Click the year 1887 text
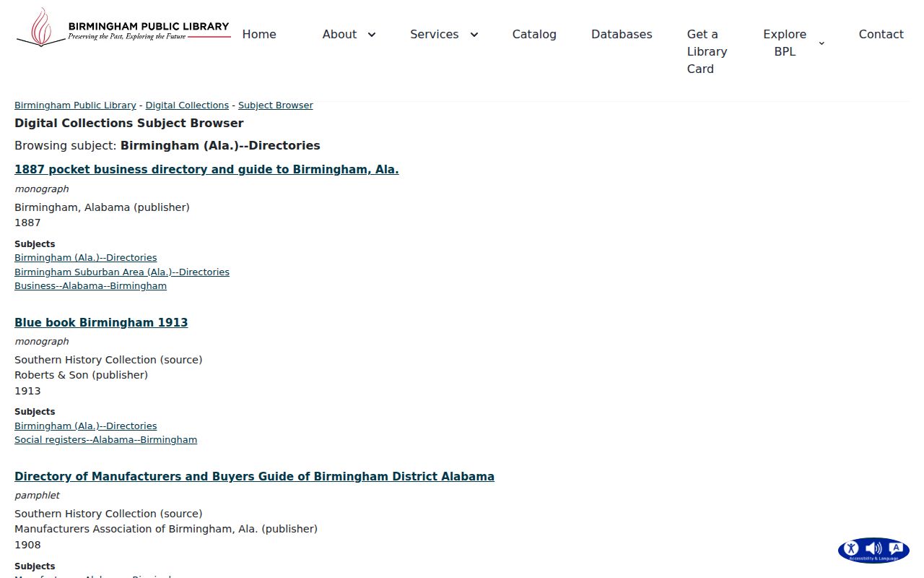Viewport: 924px width, 578px height. click(27, 223)
